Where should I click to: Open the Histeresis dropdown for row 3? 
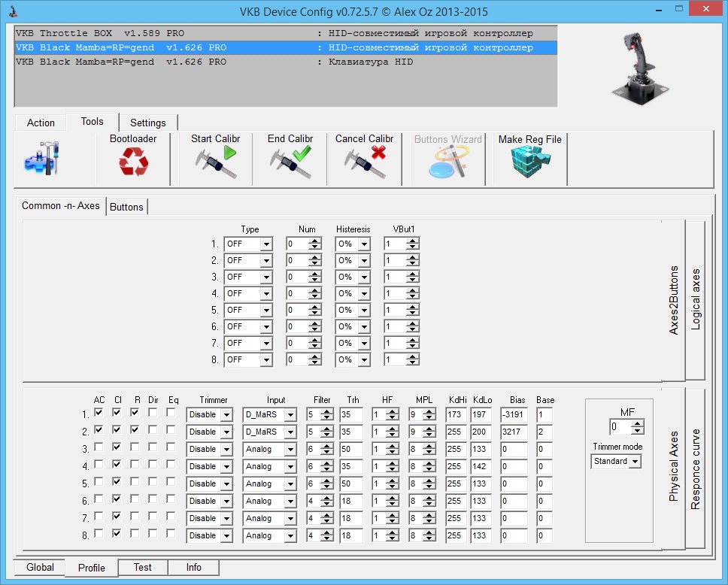(364, 277)
